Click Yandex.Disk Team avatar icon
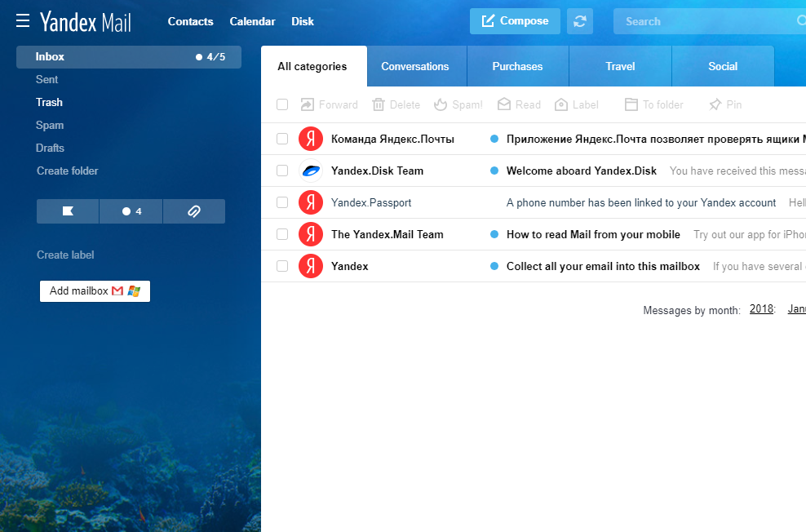Viewport: 806px width, 532px height. (x=311, y=171)
